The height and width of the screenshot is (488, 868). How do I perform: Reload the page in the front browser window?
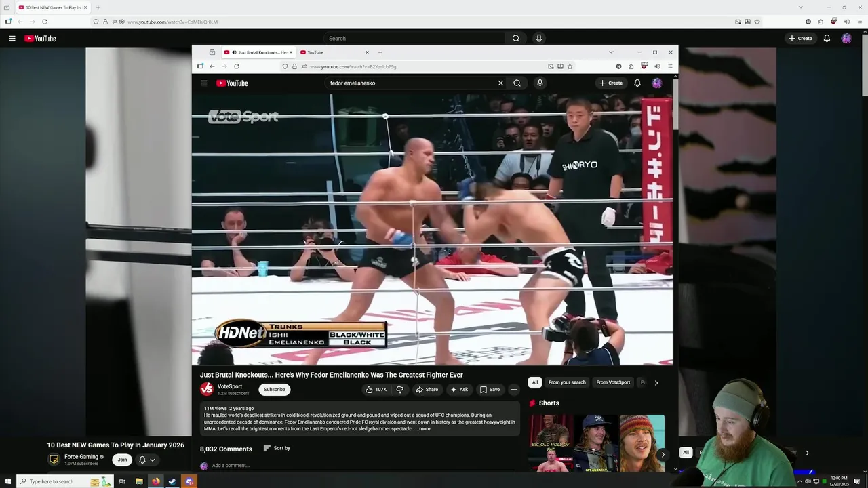[x=237, y=66]
